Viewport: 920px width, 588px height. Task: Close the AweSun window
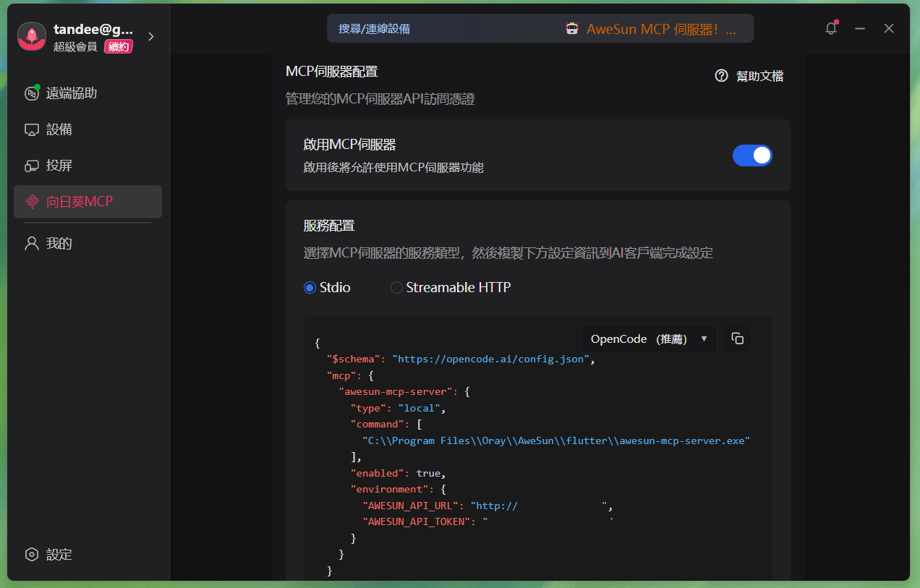point(889,28)
